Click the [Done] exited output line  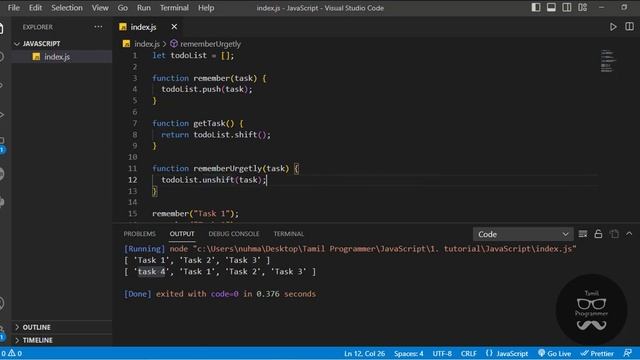[220, 294]
